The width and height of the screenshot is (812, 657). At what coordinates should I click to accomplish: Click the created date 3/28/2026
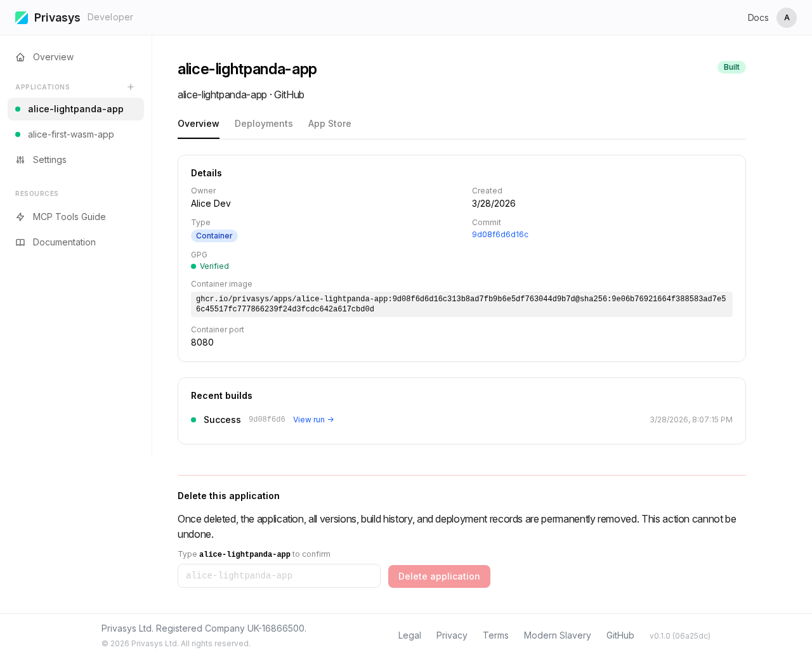click(x=494, y=204)
